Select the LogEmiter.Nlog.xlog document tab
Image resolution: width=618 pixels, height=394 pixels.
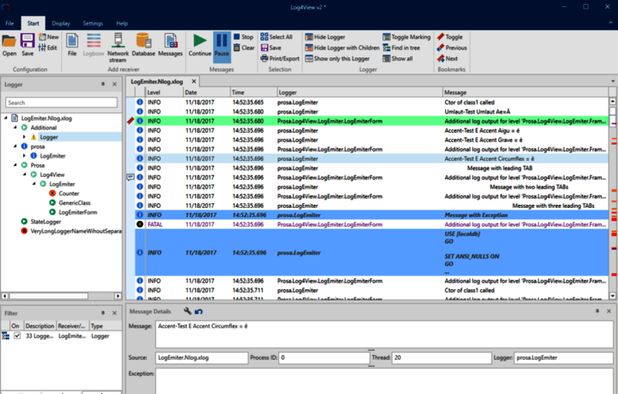[157, 82]
